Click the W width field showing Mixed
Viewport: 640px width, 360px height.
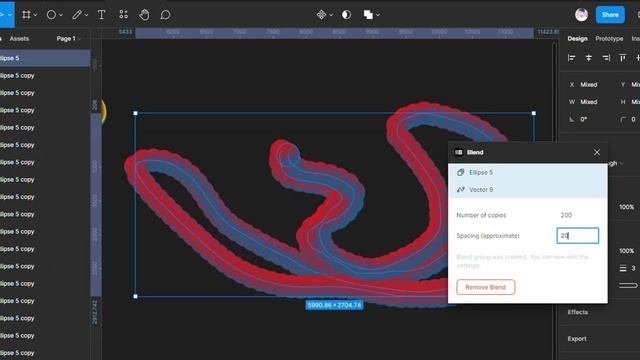[588, 102]
